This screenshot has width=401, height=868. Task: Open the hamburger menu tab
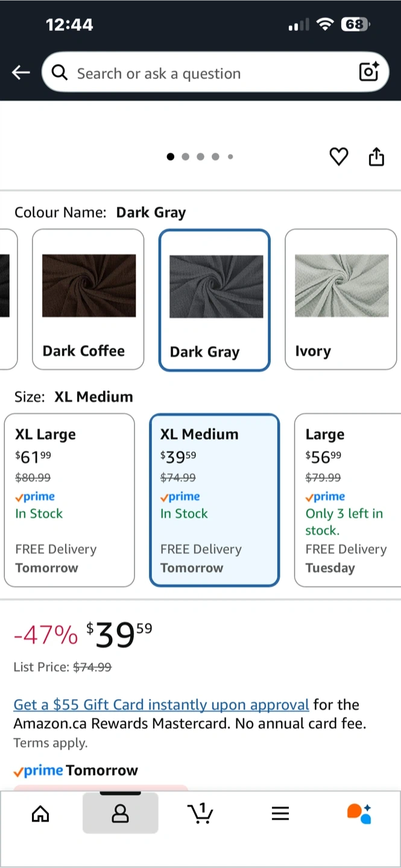point(280,814)
